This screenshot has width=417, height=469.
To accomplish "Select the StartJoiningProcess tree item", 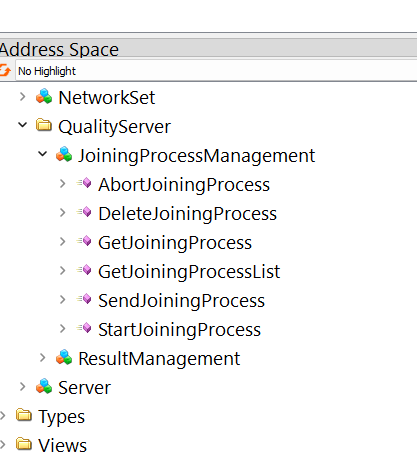I will [179, 329].
